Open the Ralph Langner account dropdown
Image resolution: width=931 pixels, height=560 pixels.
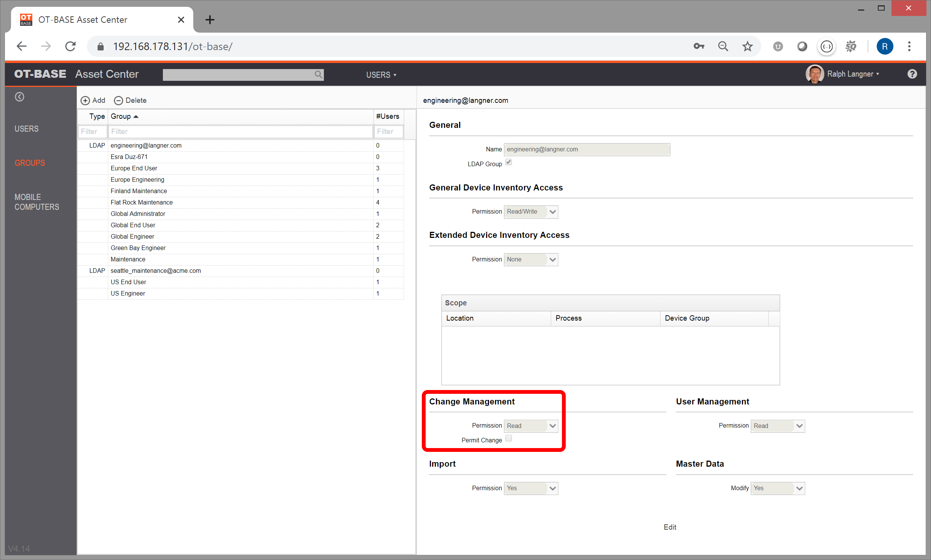click(853, 74)
